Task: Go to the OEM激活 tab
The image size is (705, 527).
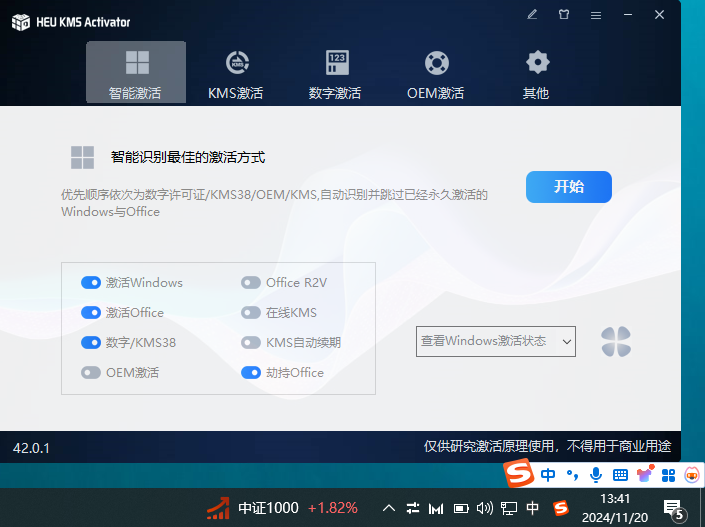Action: [436, 75]
